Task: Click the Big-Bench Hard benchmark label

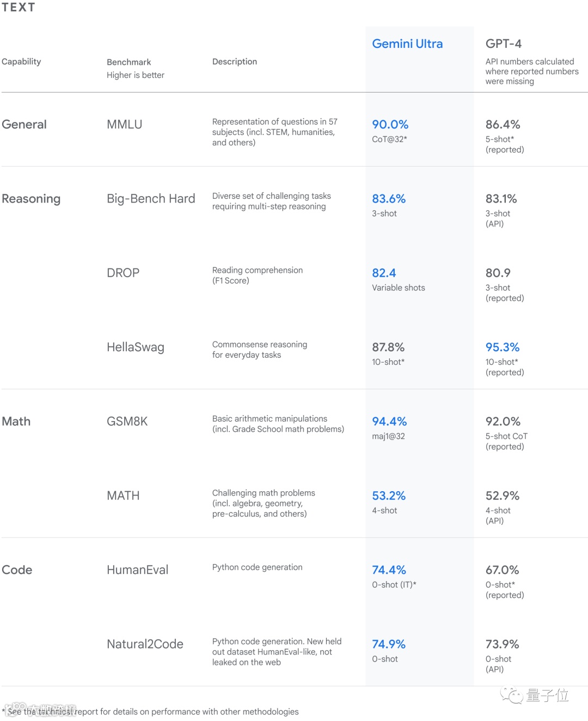Action: tap(151, 199)
